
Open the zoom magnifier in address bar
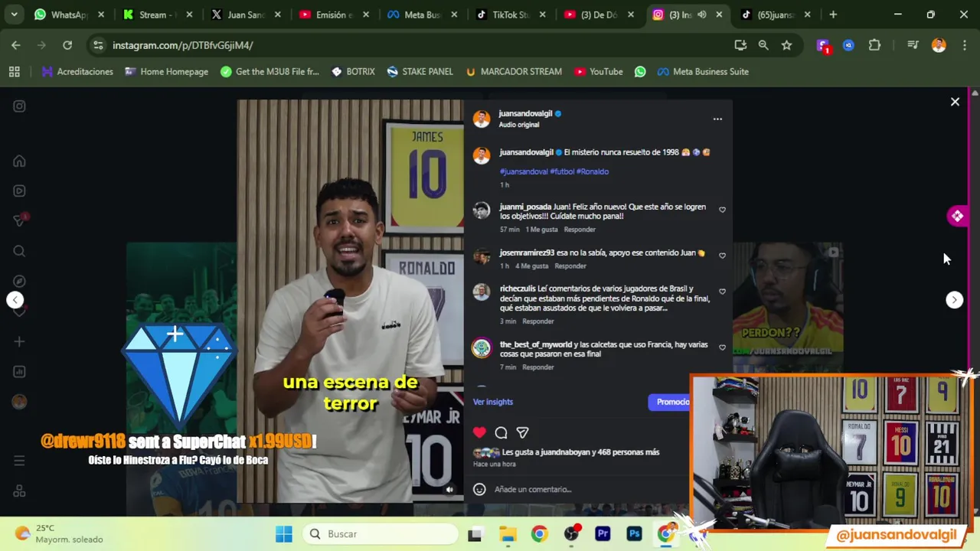(x=763, y=45)
